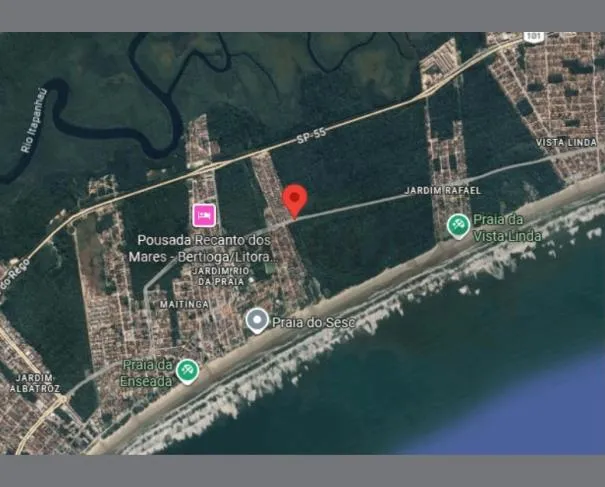The image size is (605, 487).
Task: Tap the green Praia da Vista Linda icon
Action: (x=458, y=226)
